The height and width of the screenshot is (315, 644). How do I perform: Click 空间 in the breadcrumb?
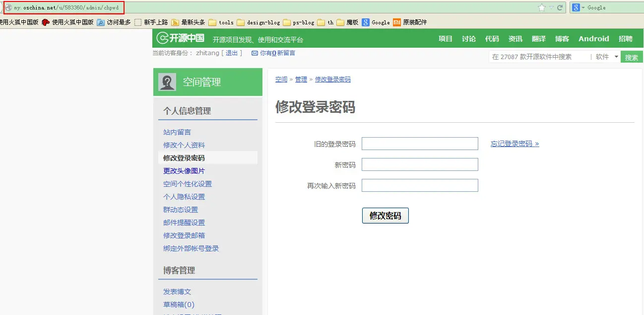(x=281, y=79)
